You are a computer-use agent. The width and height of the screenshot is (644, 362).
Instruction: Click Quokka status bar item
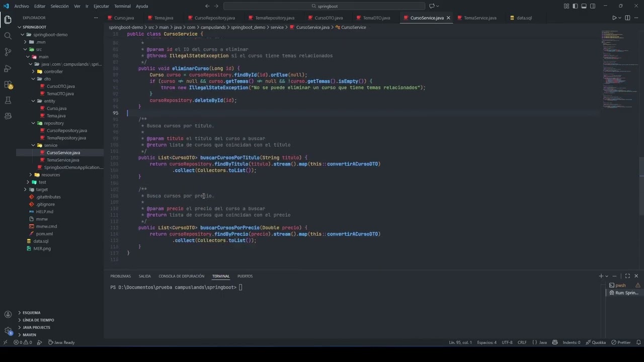click(596, 342)
